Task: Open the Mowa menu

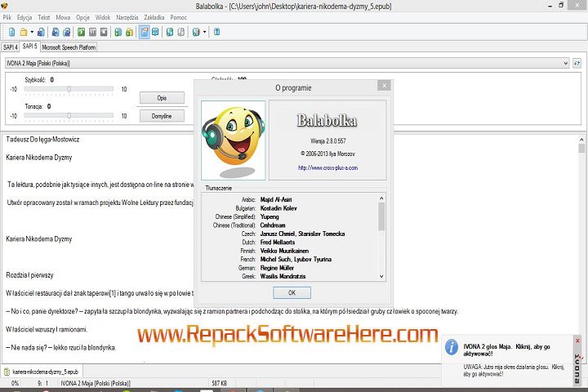Action: 63,17
